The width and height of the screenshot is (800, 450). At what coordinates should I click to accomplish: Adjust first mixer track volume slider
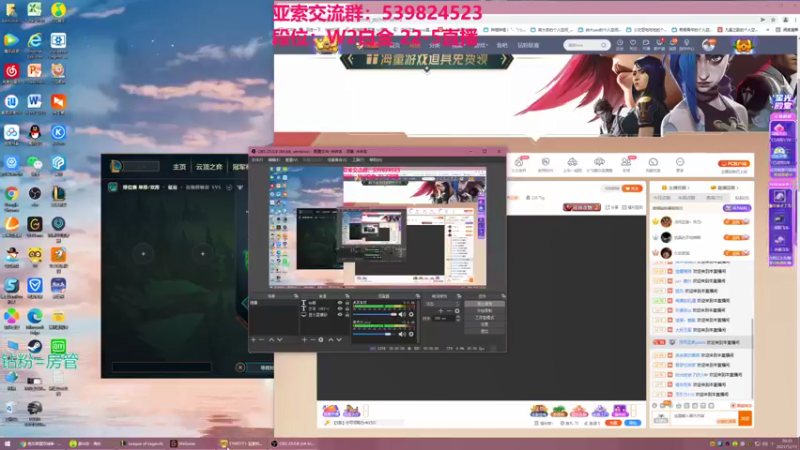[x=375, y=314]
